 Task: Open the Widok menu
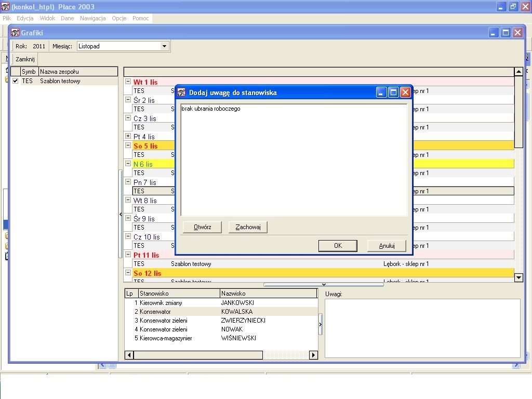coord(47,18)
